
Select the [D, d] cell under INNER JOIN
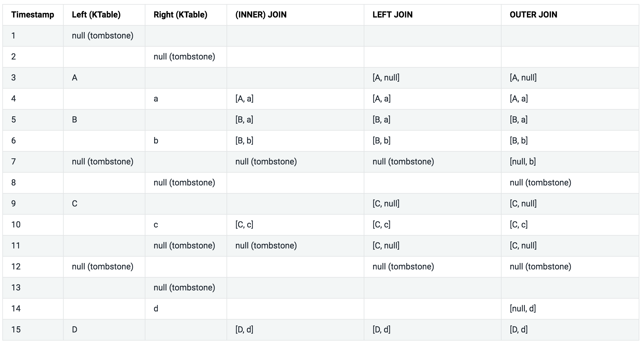click(244, 330)
